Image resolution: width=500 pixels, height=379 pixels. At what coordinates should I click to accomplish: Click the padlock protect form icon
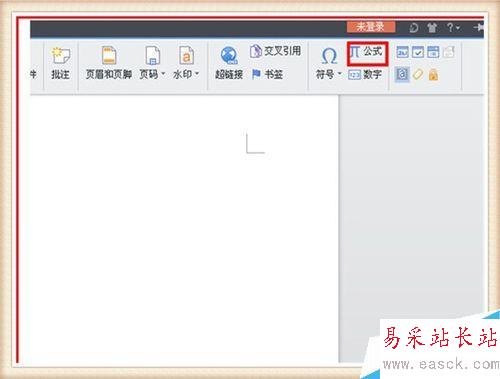pyautogui.click(x=433, y=74)
